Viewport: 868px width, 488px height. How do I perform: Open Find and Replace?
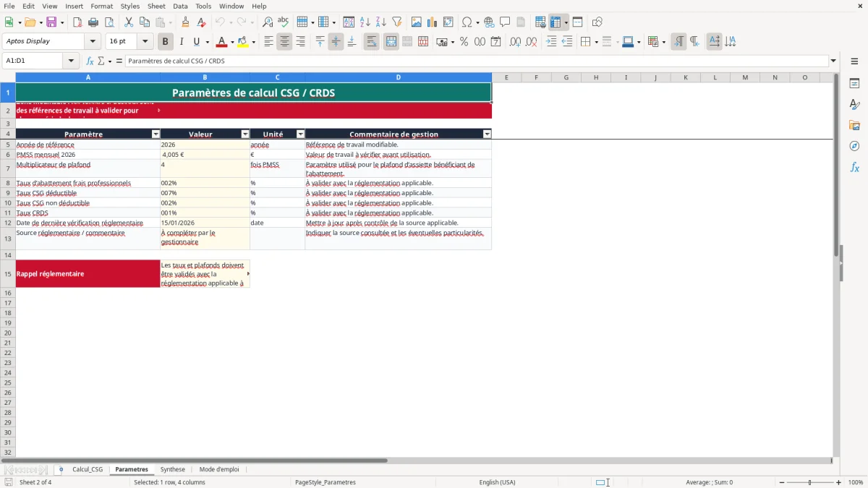point(268,22)
